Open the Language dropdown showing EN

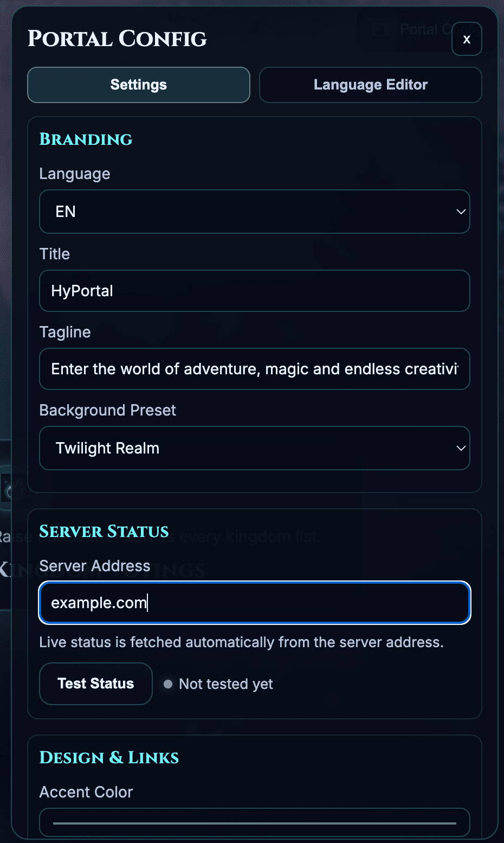(254, 212)
